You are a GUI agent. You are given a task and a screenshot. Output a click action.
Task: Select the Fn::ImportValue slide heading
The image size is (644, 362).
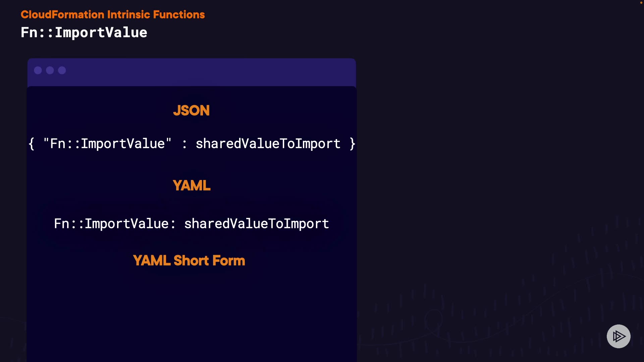pyautogui.click(x=84, y=33)
